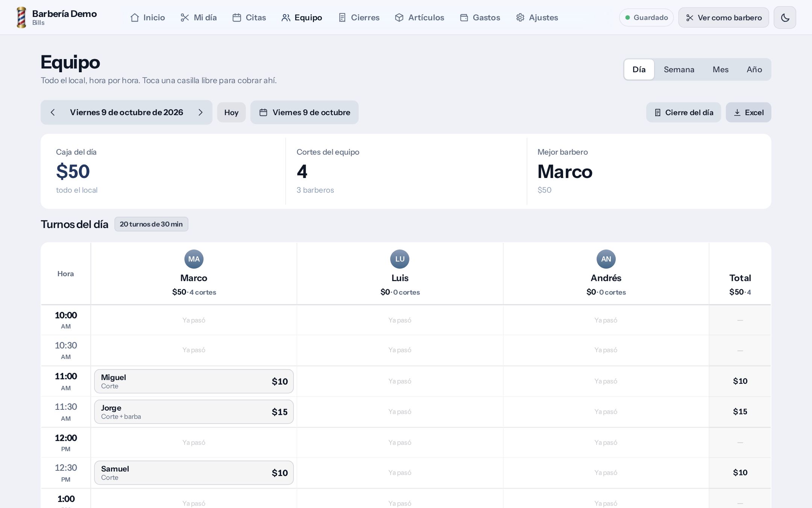Open Jorge's Corte + barba appointment
The image size is (812, 508).
click(x=194, y=412)
